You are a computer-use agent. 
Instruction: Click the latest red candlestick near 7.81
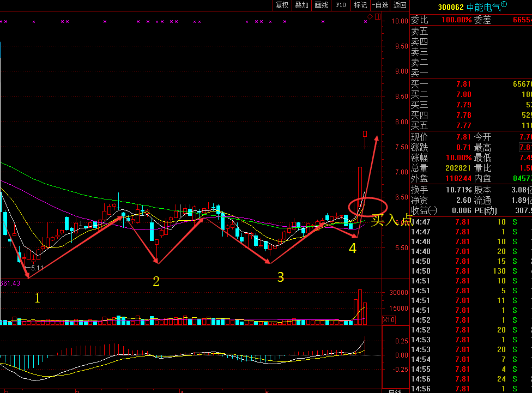pos(365,134)
